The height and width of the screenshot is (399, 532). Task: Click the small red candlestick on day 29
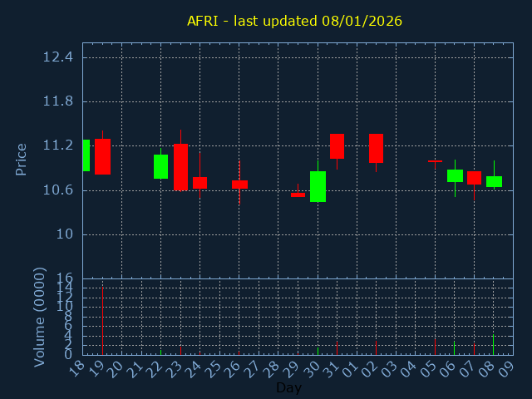298,195
